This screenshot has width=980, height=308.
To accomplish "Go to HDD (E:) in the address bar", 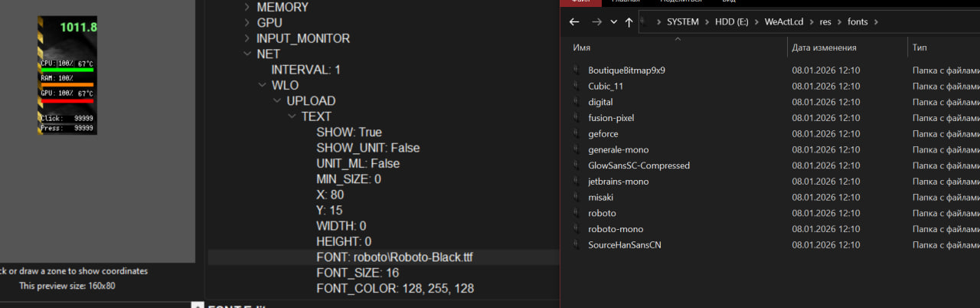I will click(x=733, y=22).
